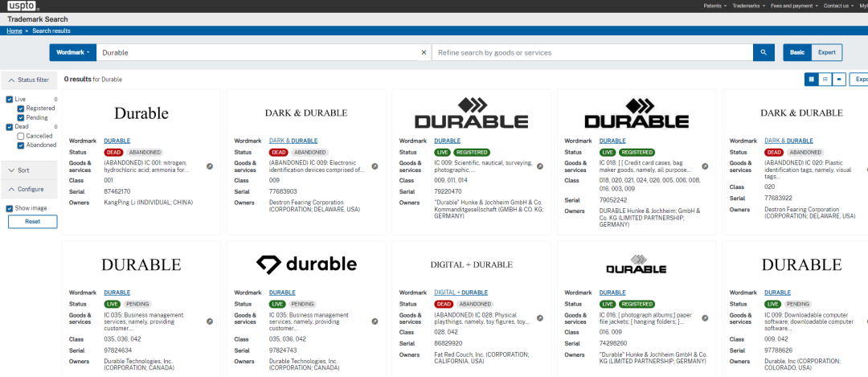Screen dimensions: 868x377
Task: Switch to Expert search mode
Action: 826,52
